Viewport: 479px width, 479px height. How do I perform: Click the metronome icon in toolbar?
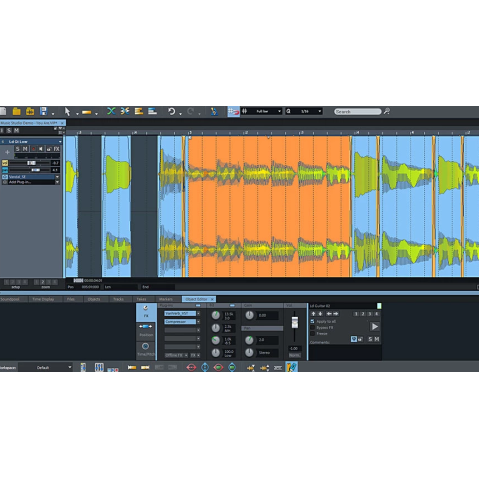[x=214, y=112]
